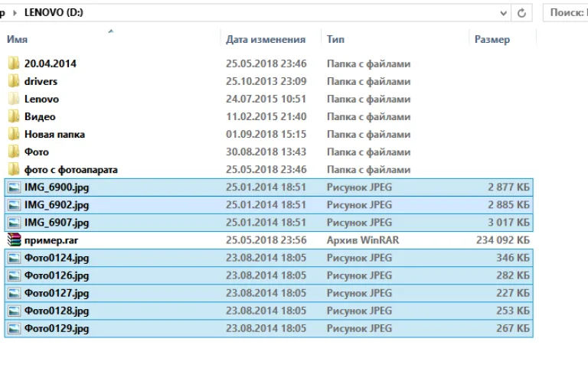Sort by the Тип column header

[335, 39]
